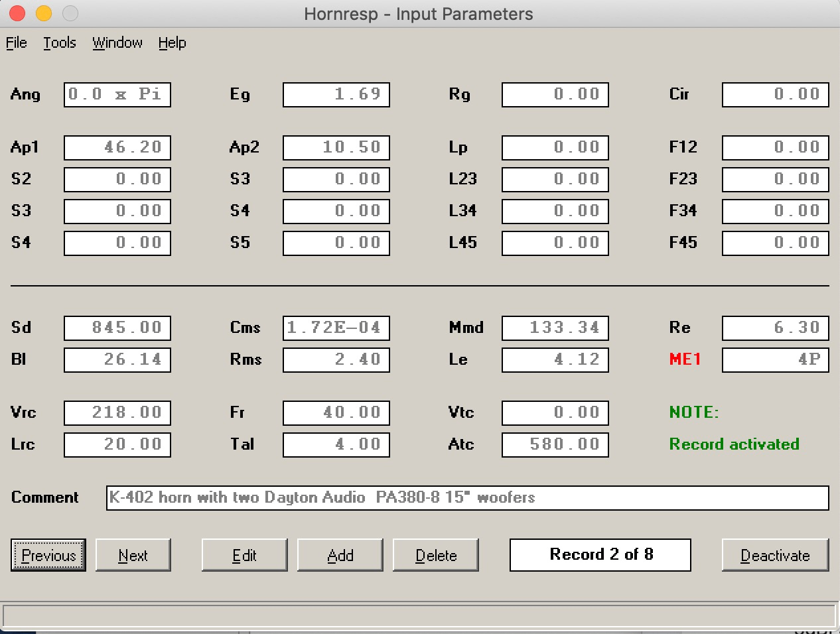The width and height of the screenshot is (840, 634).
Task: Click the S3 field next to Ap2's column, L23 row
Action: coord(336,179)
